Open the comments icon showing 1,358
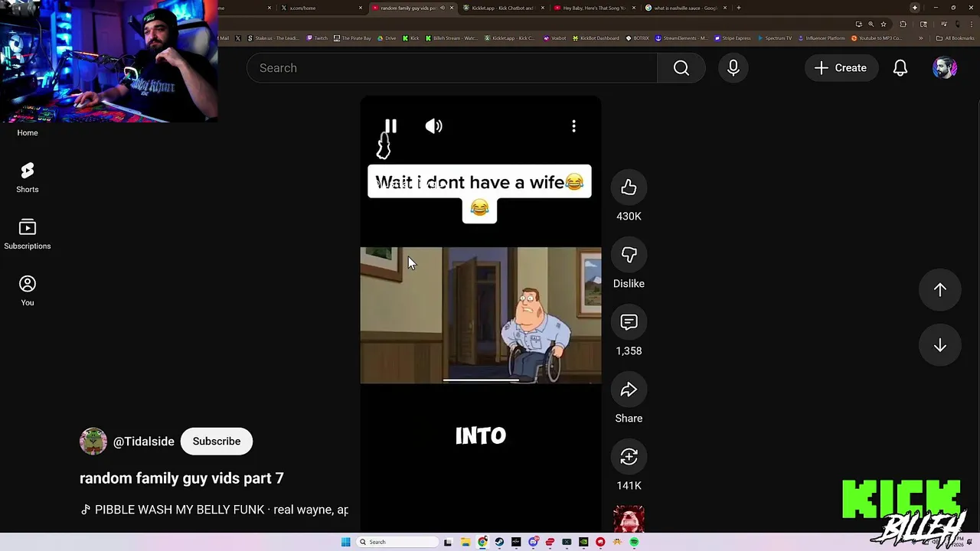980x551 pixels. click(629, 322)
